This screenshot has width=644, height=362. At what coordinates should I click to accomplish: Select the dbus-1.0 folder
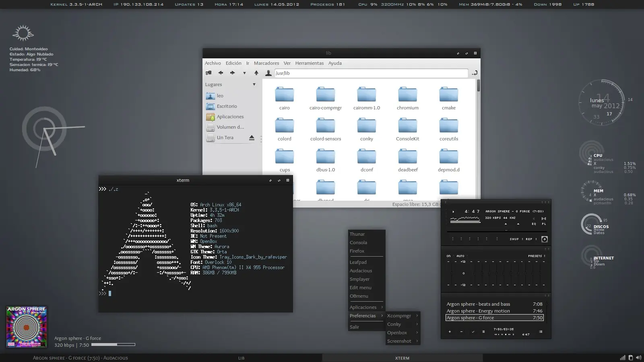point(326,160)
